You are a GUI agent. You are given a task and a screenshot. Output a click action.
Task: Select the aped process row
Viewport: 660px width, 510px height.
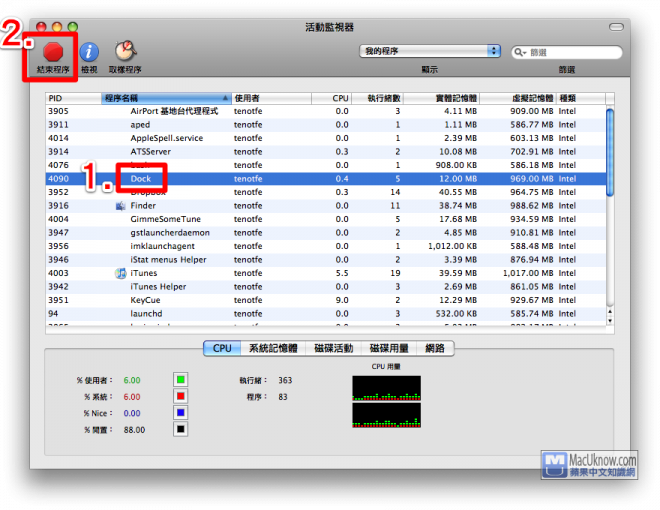click(x=326, y=125)
